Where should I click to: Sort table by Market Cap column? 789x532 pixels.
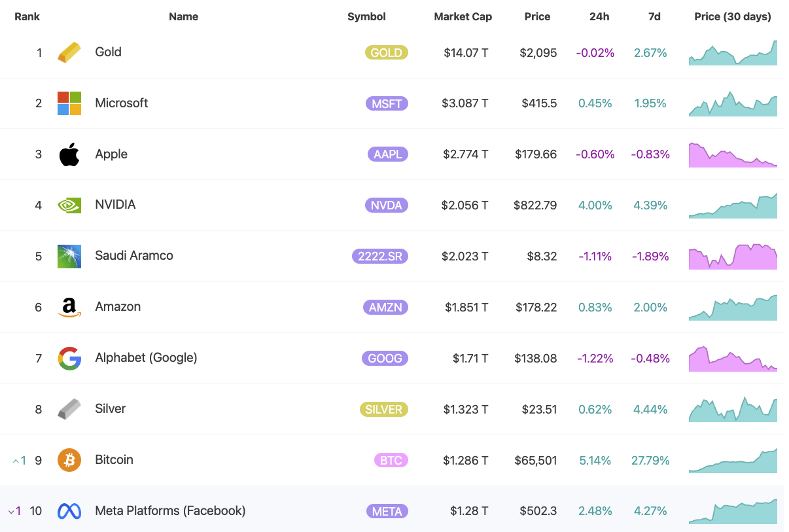463,17
